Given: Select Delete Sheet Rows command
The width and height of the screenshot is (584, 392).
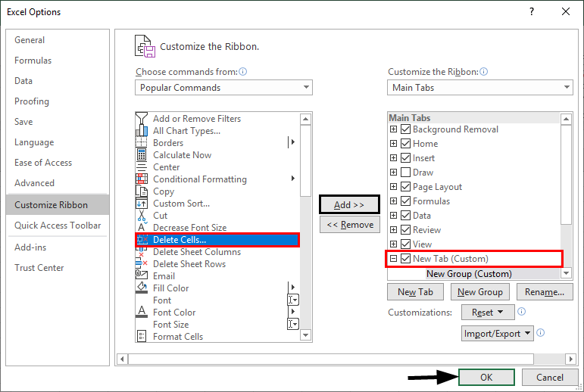Looking at the screenshot, I should click(x=189, y=264).
